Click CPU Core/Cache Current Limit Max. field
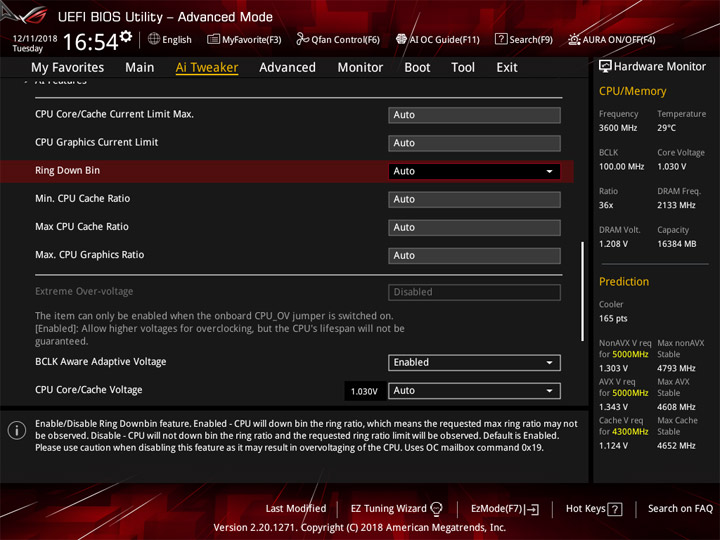Image resolution: width=720 pixels, height=540 pixels. point(474,115)
